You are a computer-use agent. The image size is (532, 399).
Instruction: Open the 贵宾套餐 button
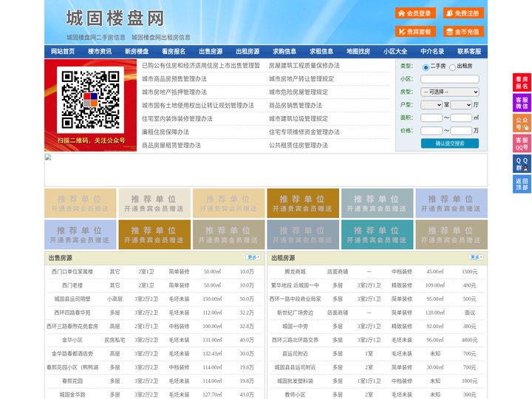coord(415,32)
